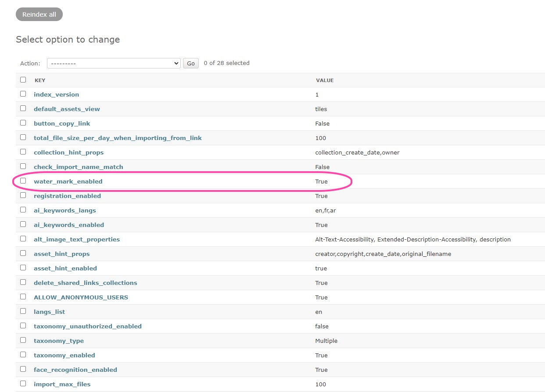This screenshot has width=545, height=392.
Task: Open the ALLOW_ANONYMOUS_USERS option
Action: pos(81,297)
